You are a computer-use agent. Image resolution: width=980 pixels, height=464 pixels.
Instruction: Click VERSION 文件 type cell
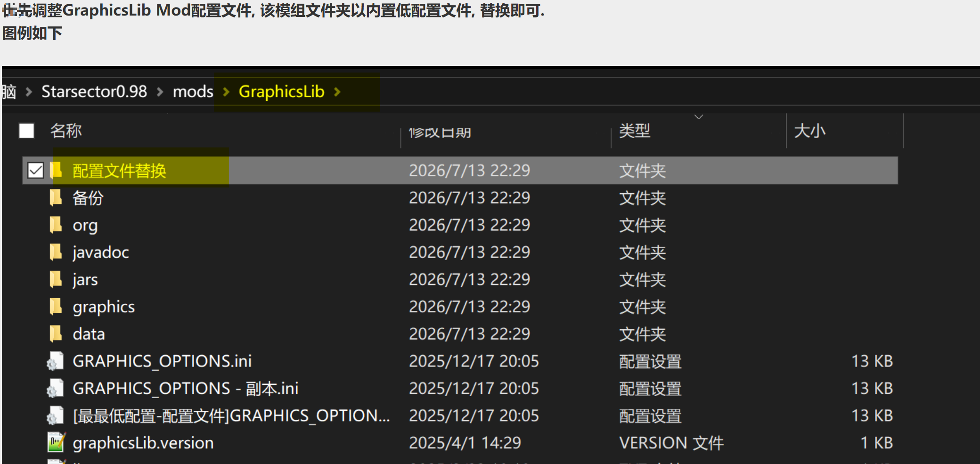671,443
